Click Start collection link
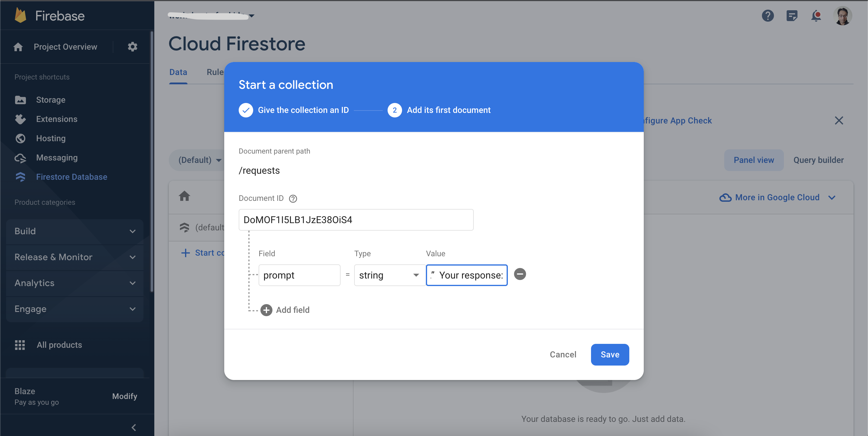This screenshot has width=868, height=436. point(209,253)
